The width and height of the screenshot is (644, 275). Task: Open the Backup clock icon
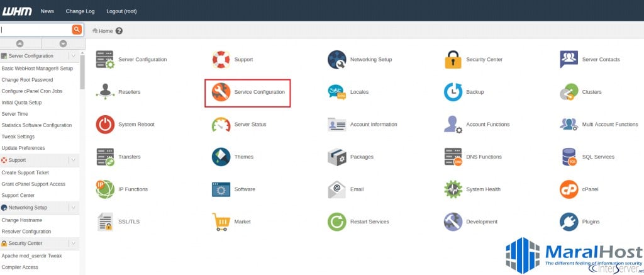click(453, 92)
